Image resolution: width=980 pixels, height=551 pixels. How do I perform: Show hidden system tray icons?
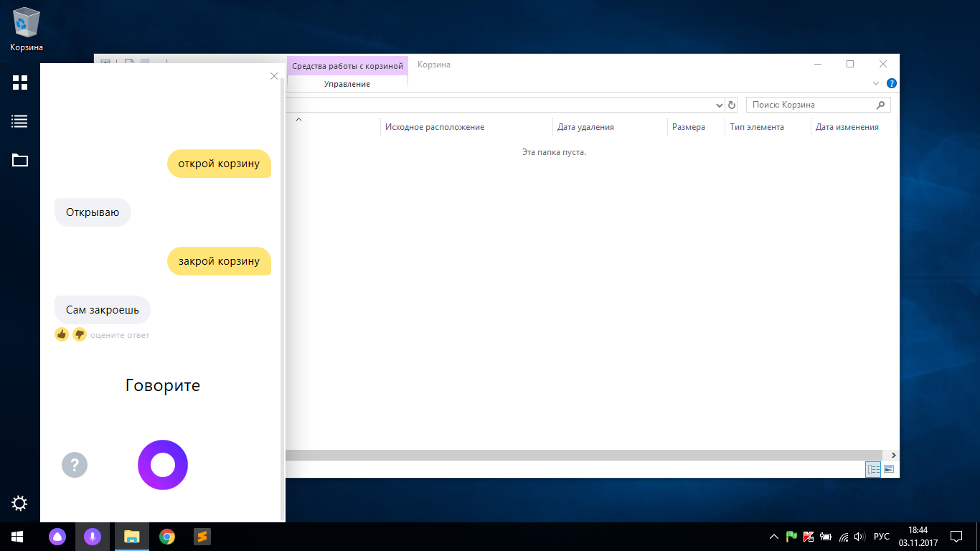773,537
